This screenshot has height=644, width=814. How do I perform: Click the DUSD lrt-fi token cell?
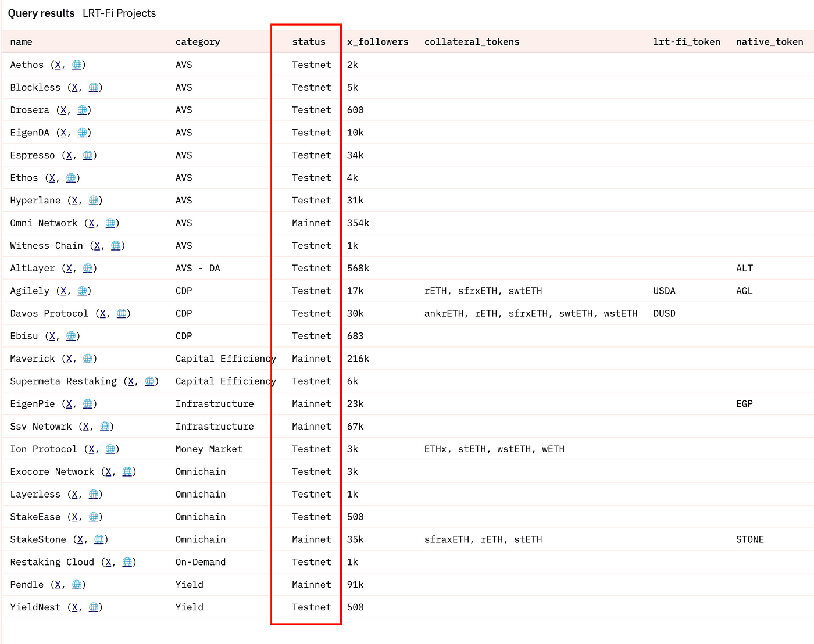[664, 313]
